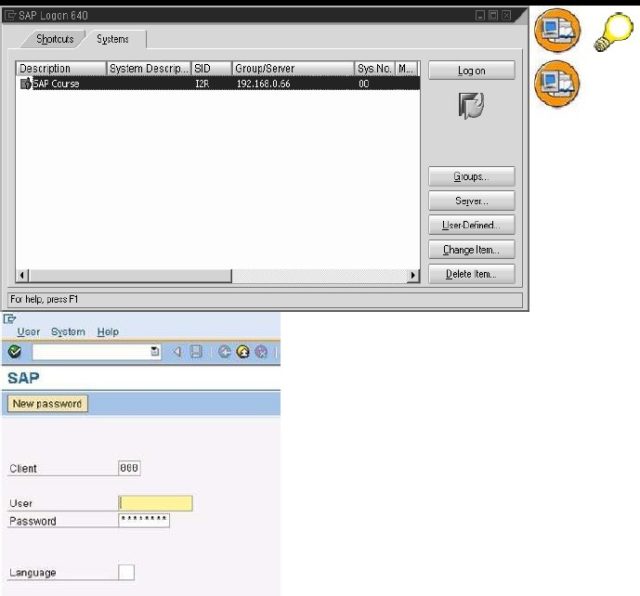This screenshot has height=596, width=640.
Task: Sort by Description column header
Action: 61,69
